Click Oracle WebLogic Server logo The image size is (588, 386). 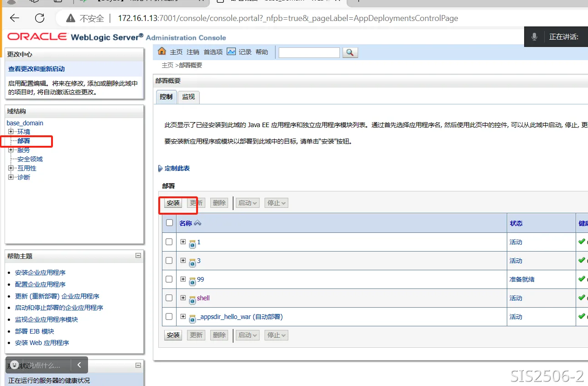[x=116, y=37]
